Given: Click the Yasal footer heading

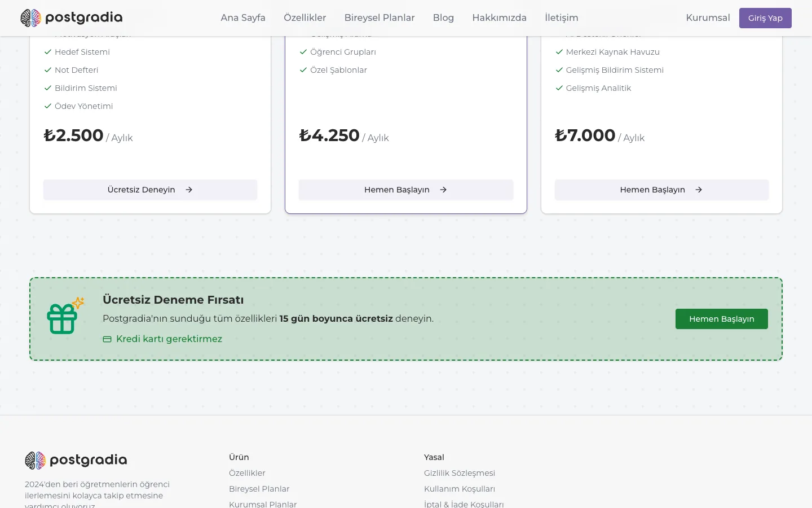Looking at the screenshot, I should pos(434,457).
